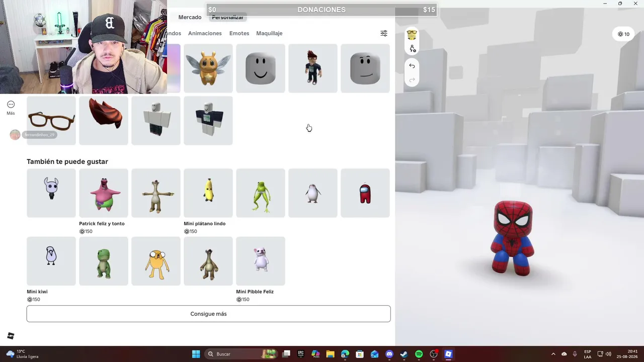The height and width of the screenshot is (362, 644).
Task: Select the smiling gray head item
Action: pos(261,68)
